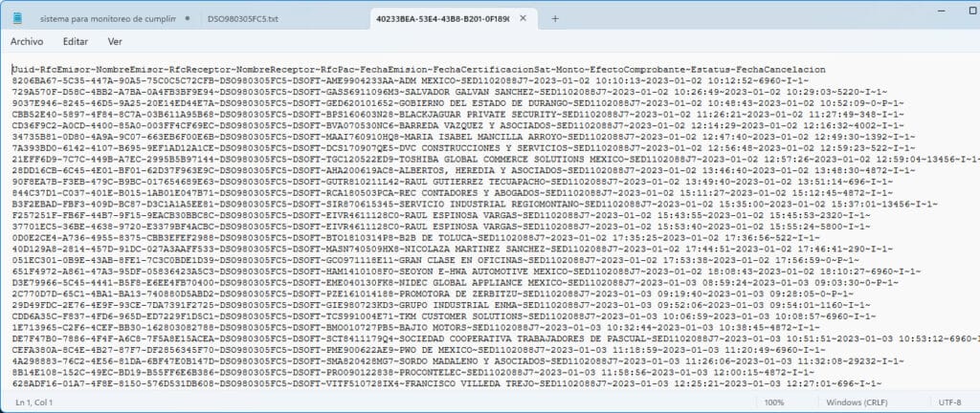Open the Archivo menu
The width and height of the screenshot is (980, 413).
[27, 42]
